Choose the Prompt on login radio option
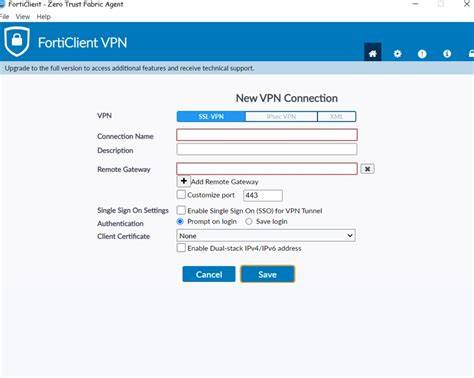This screenshot has width=474, height=378. [180, 221]
